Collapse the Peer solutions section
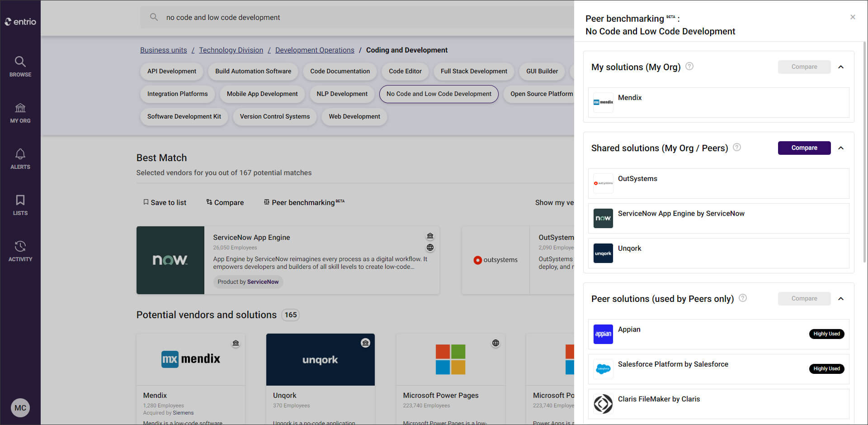 (841, 299)
